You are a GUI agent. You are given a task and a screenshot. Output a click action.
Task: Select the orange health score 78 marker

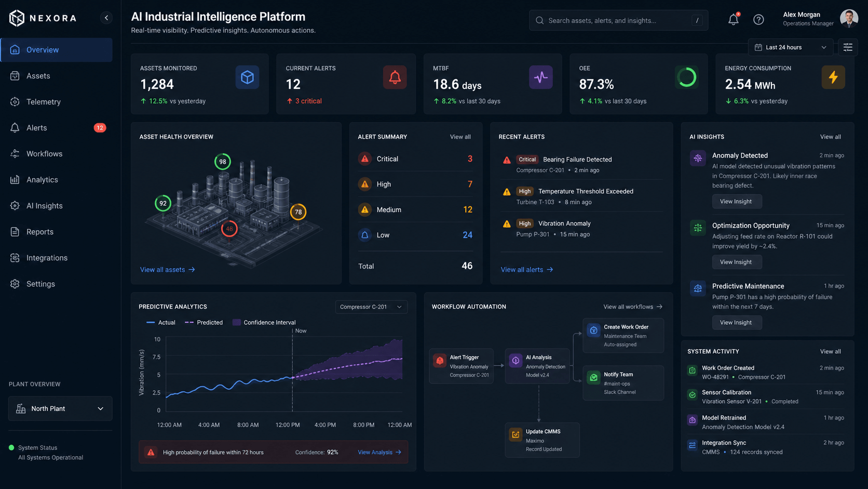[298, 212]
